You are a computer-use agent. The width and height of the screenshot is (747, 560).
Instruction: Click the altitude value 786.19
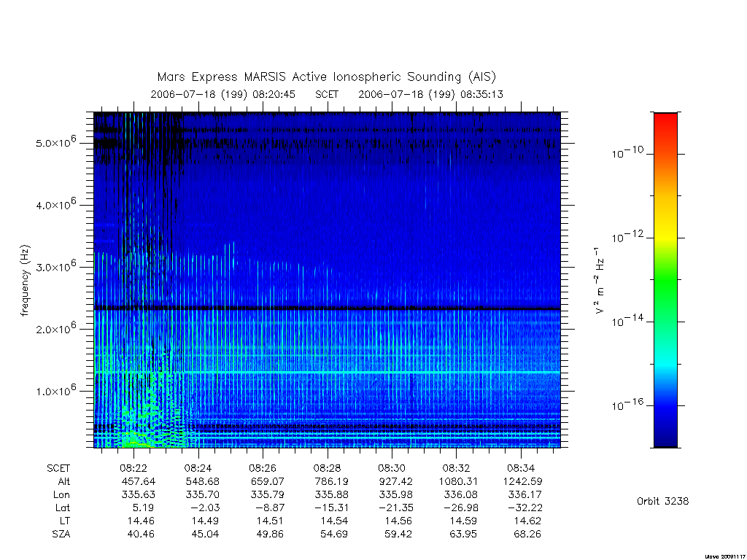point(331,481)
